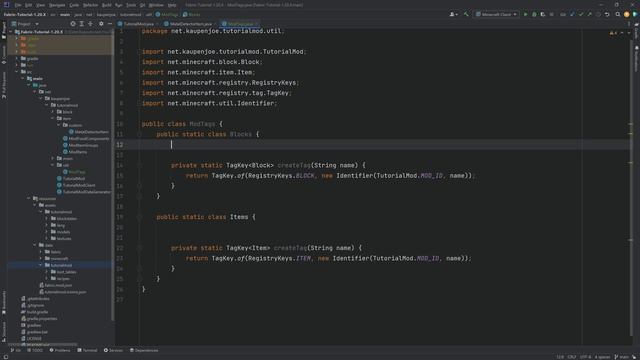Click the Stop process icon
This screenshot has height=360, width=640.
click(551, 14)
